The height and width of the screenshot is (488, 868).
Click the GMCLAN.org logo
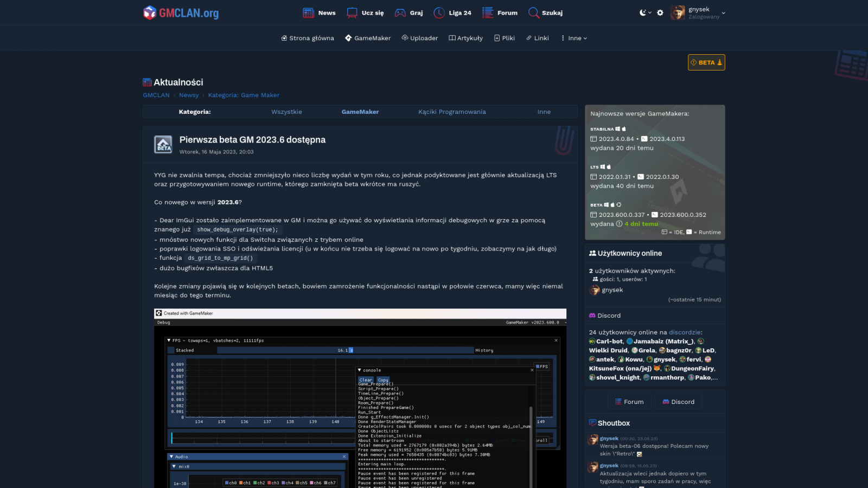tap(181, 12)
